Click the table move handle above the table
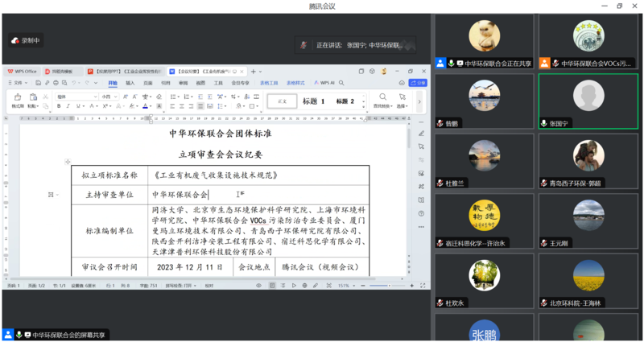 pyautogui.click(x=68, y=162)
